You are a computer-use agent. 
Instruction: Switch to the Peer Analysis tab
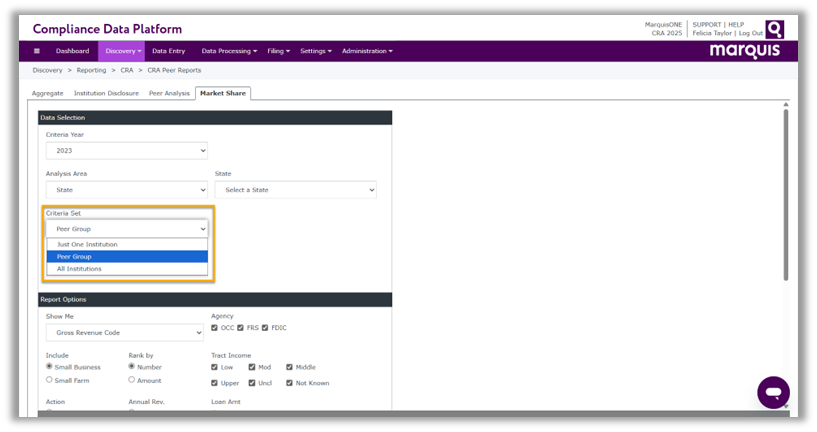tap(168, 93)
